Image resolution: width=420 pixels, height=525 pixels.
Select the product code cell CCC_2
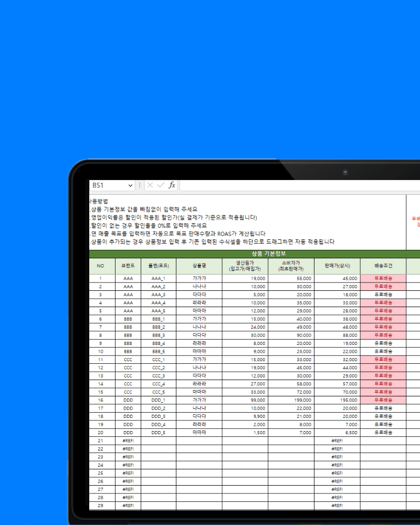[159, 368]
